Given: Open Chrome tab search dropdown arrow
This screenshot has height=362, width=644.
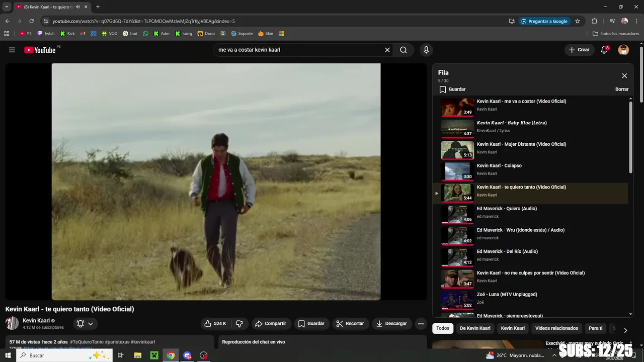Looking at the screenshot, I should [x=7, y=7].
